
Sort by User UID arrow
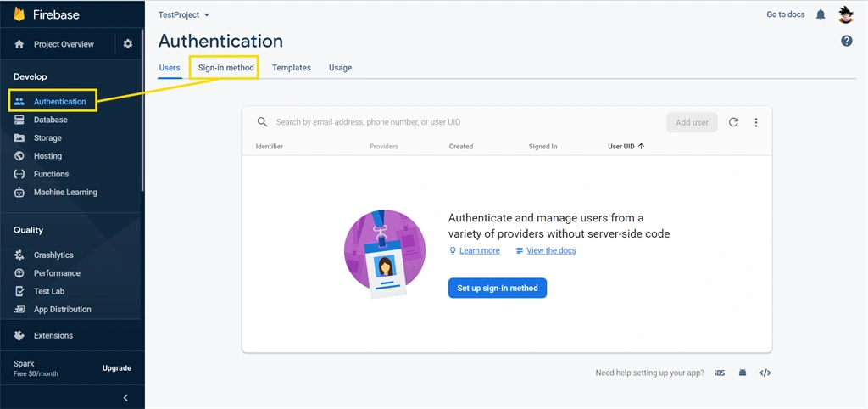(x=641, y=146)
